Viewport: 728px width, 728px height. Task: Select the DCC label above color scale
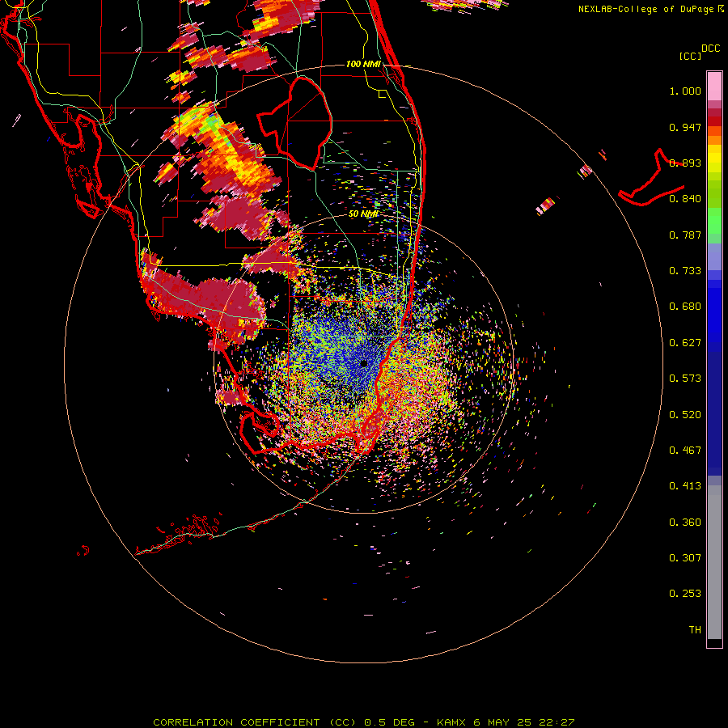point(710,49)
